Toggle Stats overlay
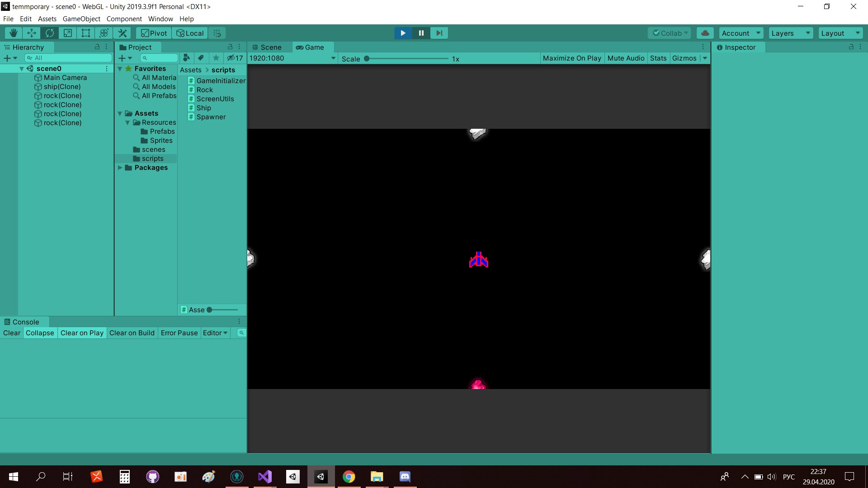The width and height of the screenshot is (868, 488). 658,58
